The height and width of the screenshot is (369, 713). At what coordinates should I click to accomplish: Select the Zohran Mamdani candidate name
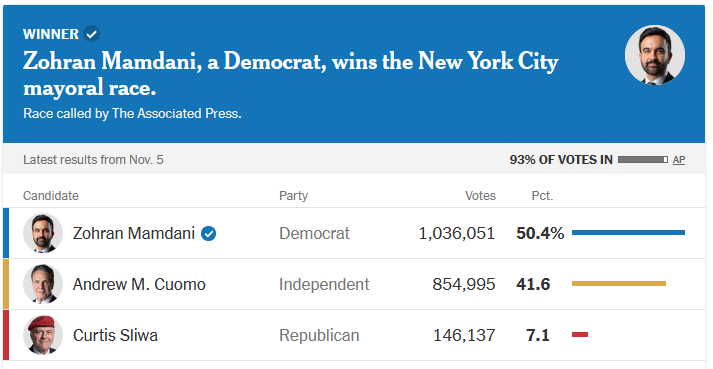pos(134,233)
